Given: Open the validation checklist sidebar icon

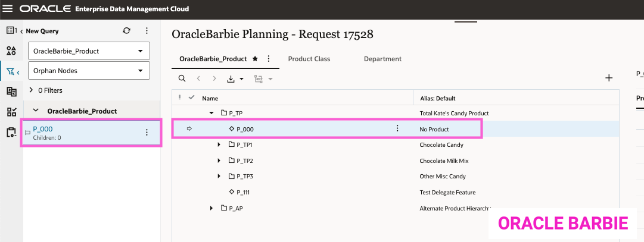Looking at the screenshot, I should (11, 112).
